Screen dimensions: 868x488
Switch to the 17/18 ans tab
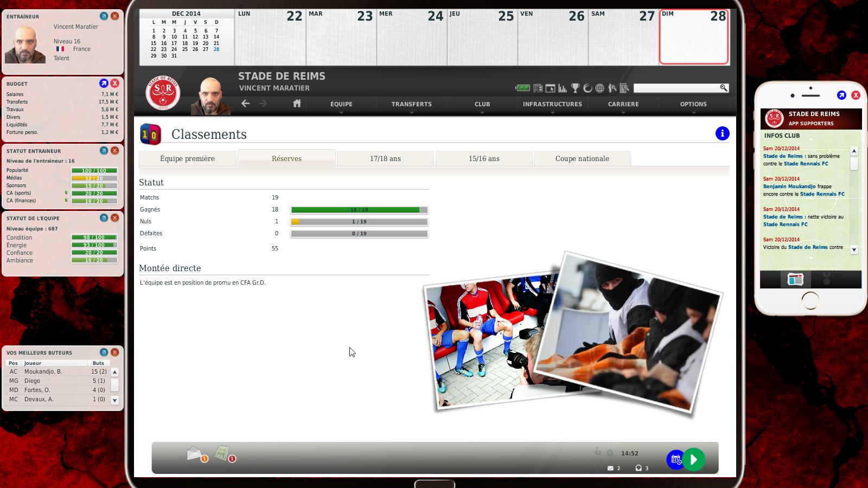(x=385, y=158)
